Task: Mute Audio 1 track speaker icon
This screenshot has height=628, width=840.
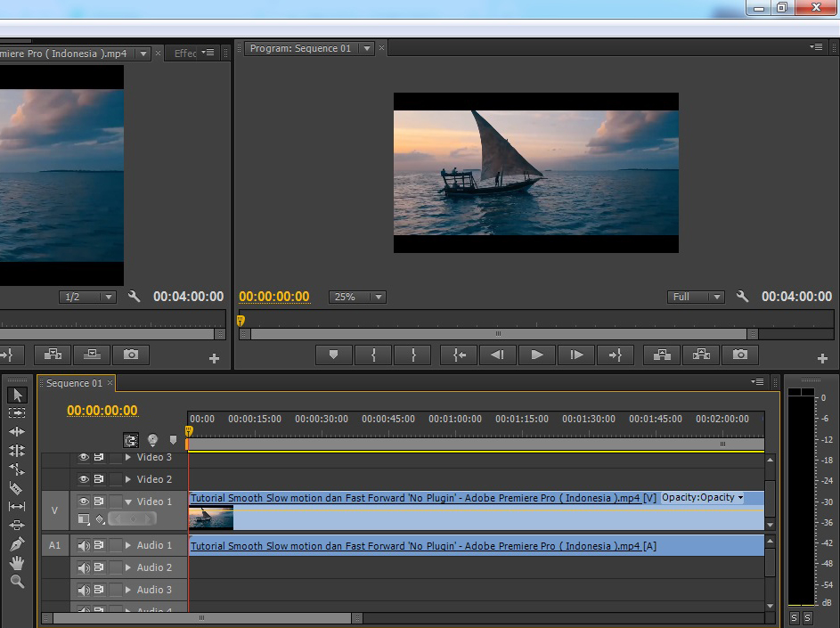Action: click(x=84, y=545)
